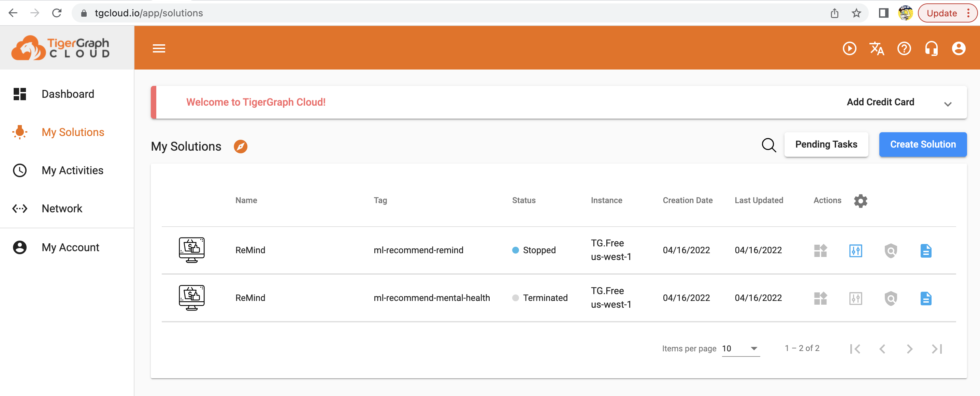980x396 pixels.
Task: Open the document icon for ml-recommend-remind row
Action: [926, 250]
